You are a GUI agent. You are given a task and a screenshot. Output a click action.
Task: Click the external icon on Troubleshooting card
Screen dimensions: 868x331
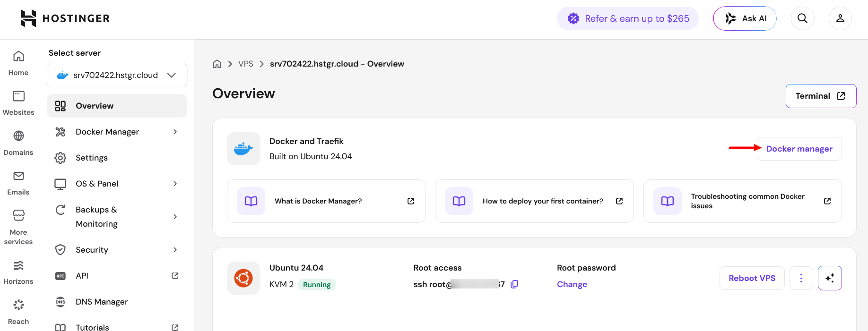(x=827, y=201)
